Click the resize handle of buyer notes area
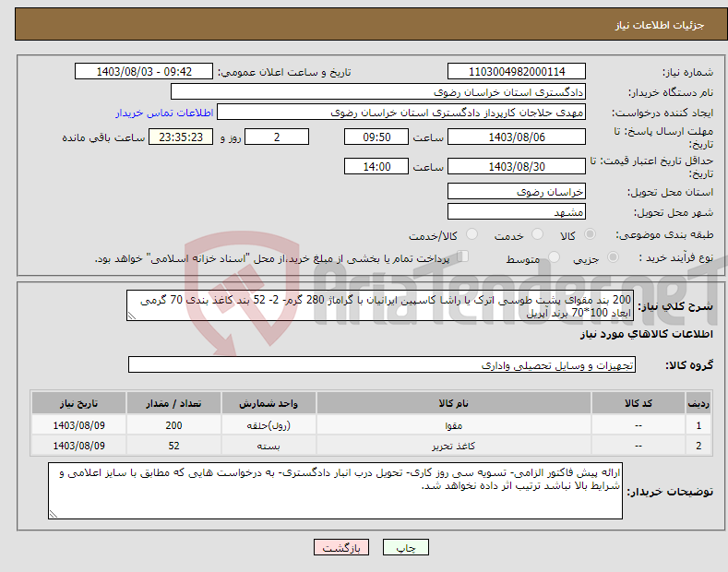 54,514
